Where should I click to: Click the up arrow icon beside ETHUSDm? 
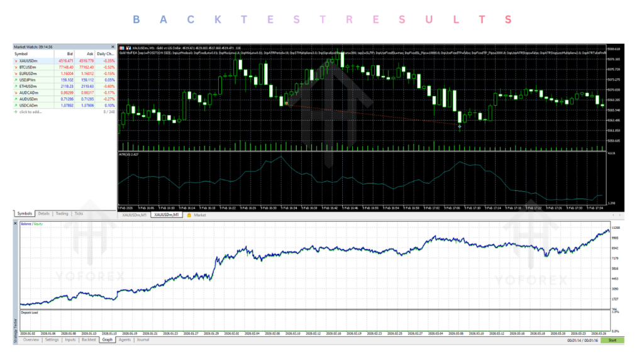click(16, 86)
